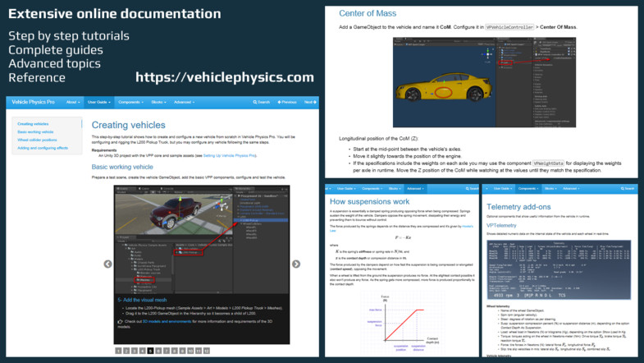Jump to slide 1 in slideshow pager
Viewport: 644px width, 363px height.
pyautogui.click(x=118, y=351)
